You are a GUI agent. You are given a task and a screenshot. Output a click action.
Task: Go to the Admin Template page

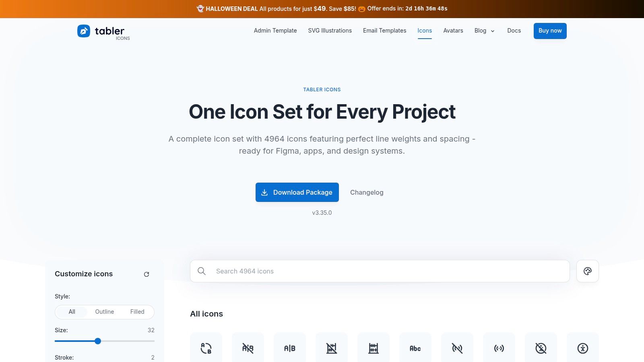coord(275,31)
